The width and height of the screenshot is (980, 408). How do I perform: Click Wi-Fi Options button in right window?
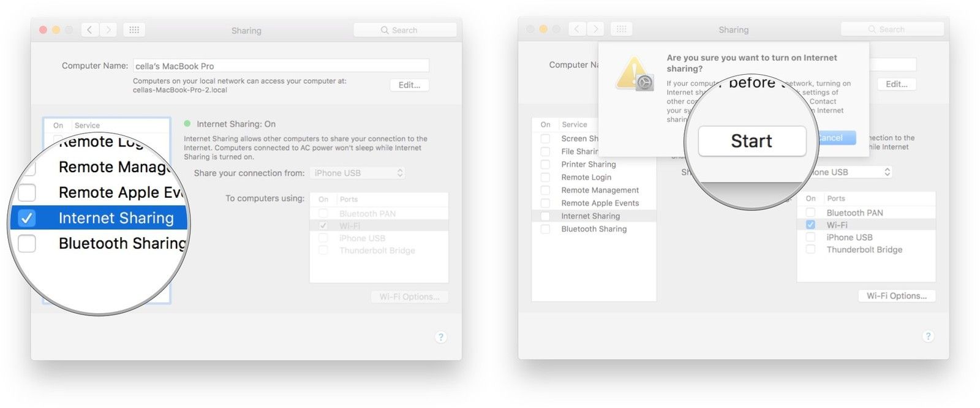click(897, 296)
